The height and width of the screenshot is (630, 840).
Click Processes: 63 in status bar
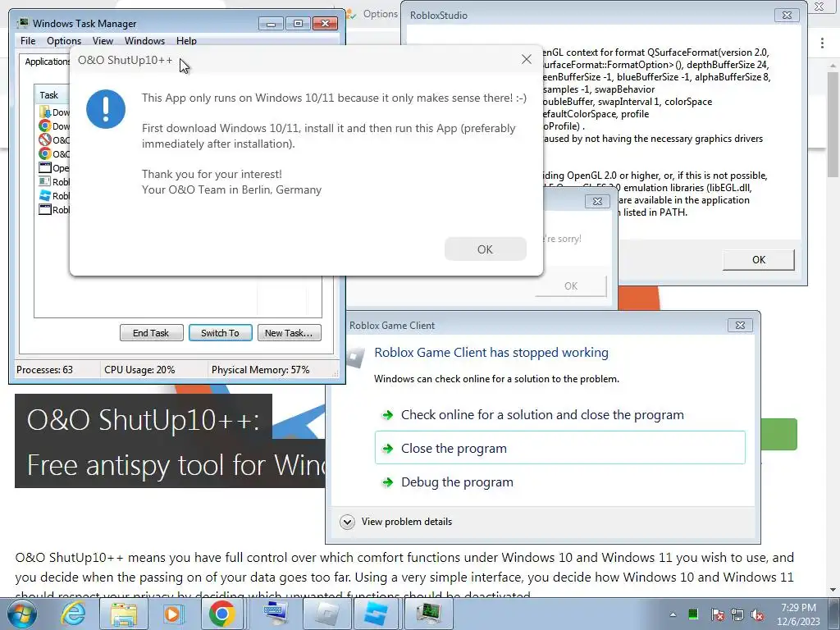tap(45, 370)
